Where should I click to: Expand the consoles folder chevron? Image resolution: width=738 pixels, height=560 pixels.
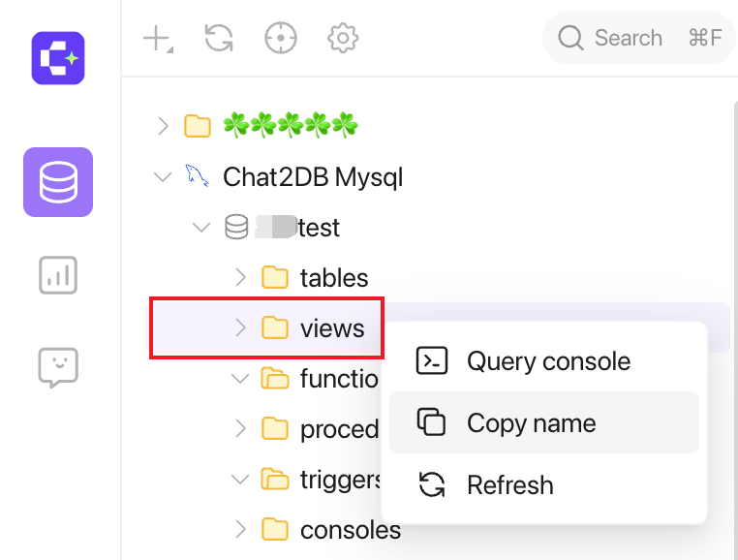(240, 529)
